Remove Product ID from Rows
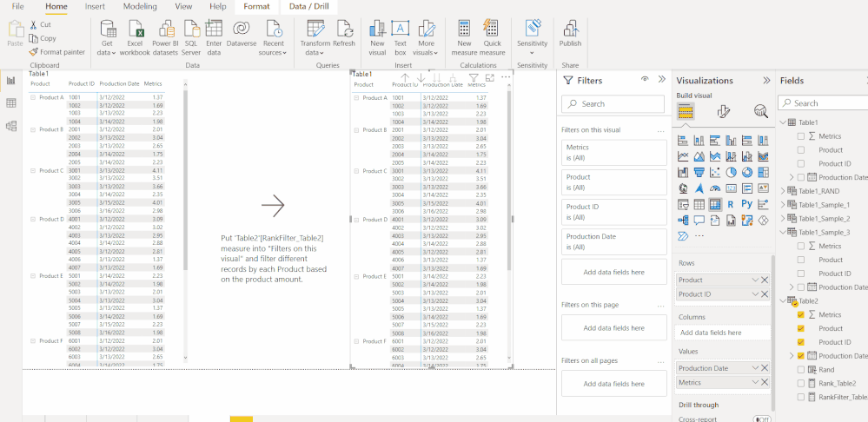The width and height of the screenshot is (868, 422). point(765,294)
